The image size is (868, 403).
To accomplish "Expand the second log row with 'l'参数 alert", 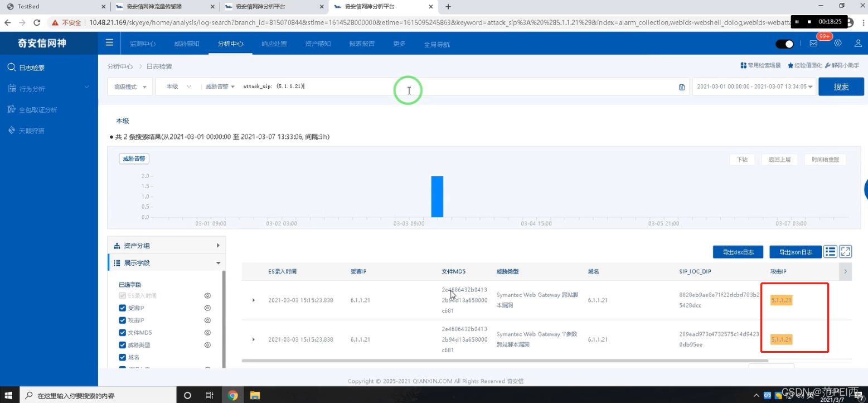I will [x=254, y=339].
